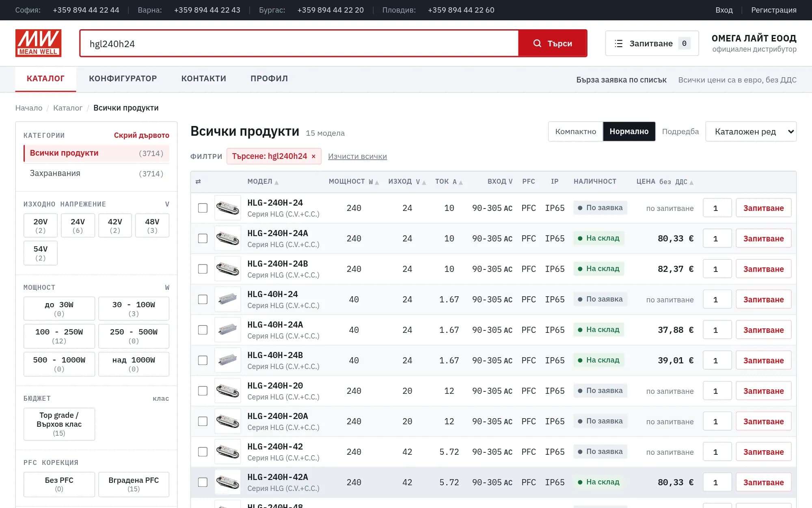Remove the search filter with the x icon
The width and height of the screenshot is (812, 508).
313,156
